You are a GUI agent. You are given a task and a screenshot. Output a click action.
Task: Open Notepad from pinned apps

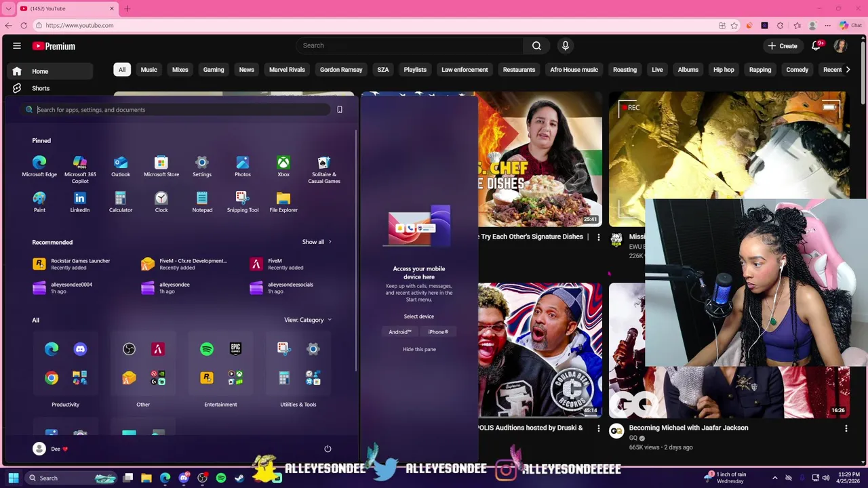click(202, 202)
